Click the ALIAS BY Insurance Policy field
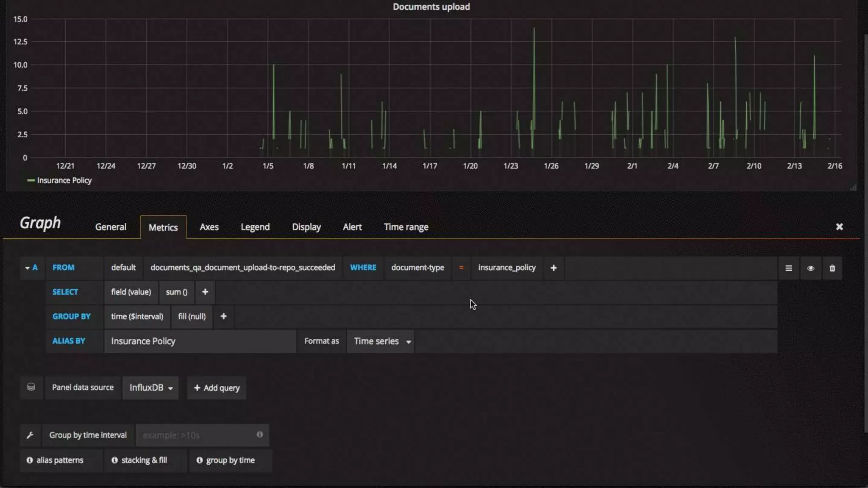Screen dimensions: 868x488 coord(199,341)
